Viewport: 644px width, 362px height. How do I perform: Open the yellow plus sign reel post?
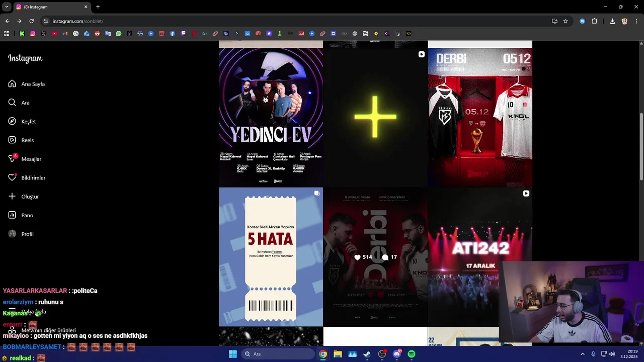[375, 118]
